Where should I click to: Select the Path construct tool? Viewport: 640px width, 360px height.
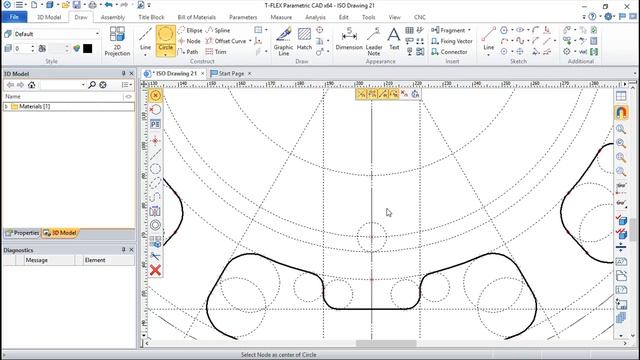(188, 52)
